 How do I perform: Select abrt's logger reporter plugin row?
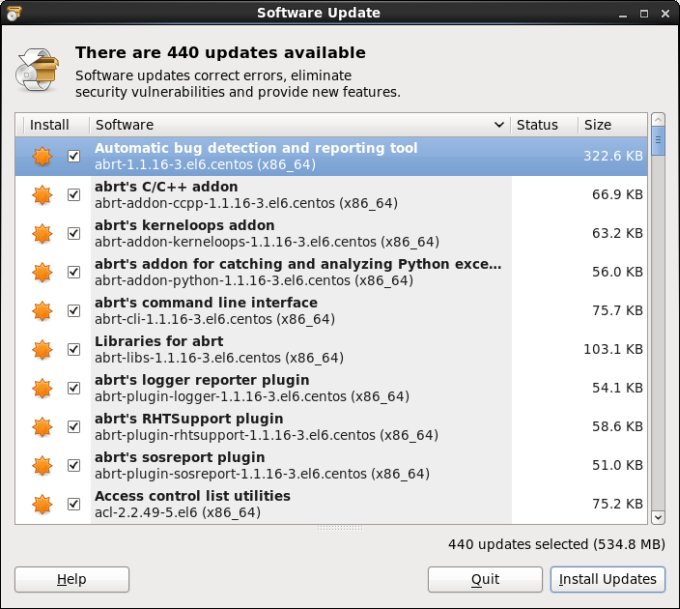click(x=331, y=388)
